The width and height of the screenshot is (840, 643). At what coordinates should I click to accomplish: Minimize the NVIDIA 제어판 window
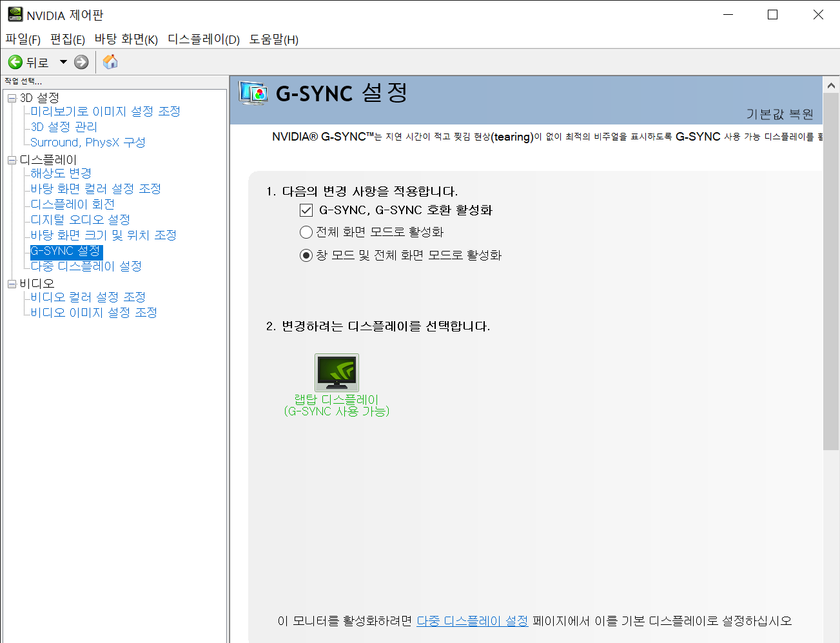(728, 14)
